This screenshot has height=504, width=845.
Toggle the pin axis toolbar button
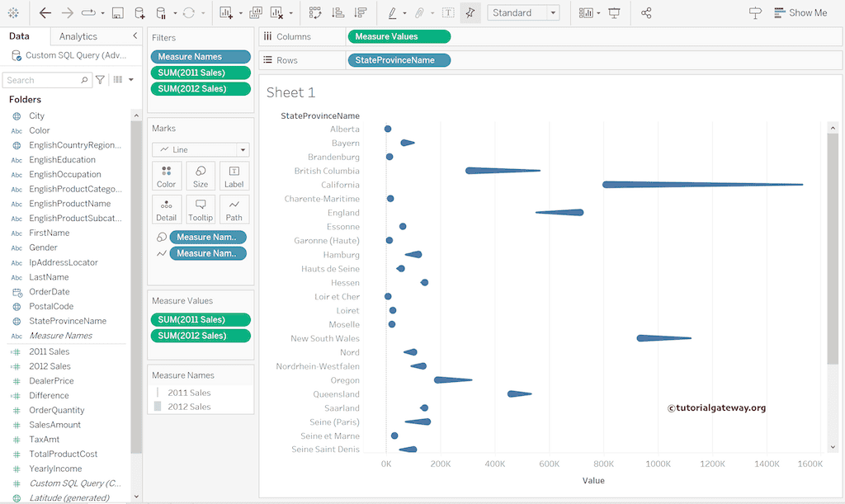(x=470, y=13)
